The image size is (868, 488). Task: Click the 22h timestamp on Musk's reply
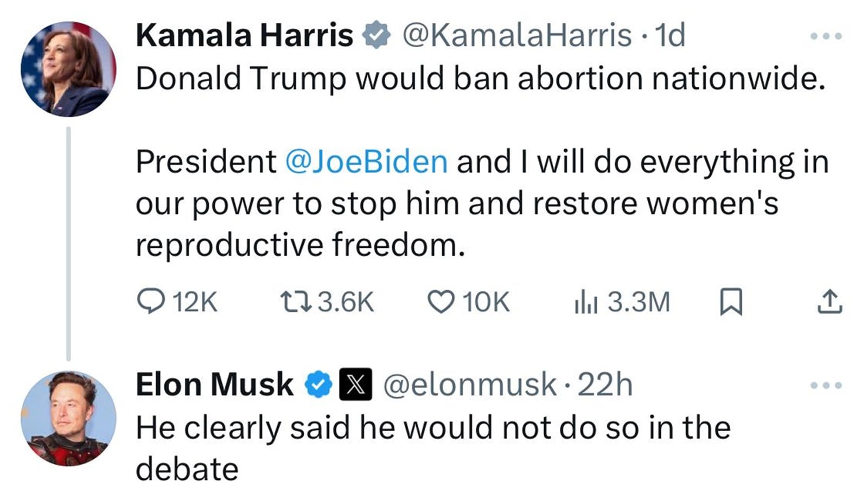tap(605, 384)
